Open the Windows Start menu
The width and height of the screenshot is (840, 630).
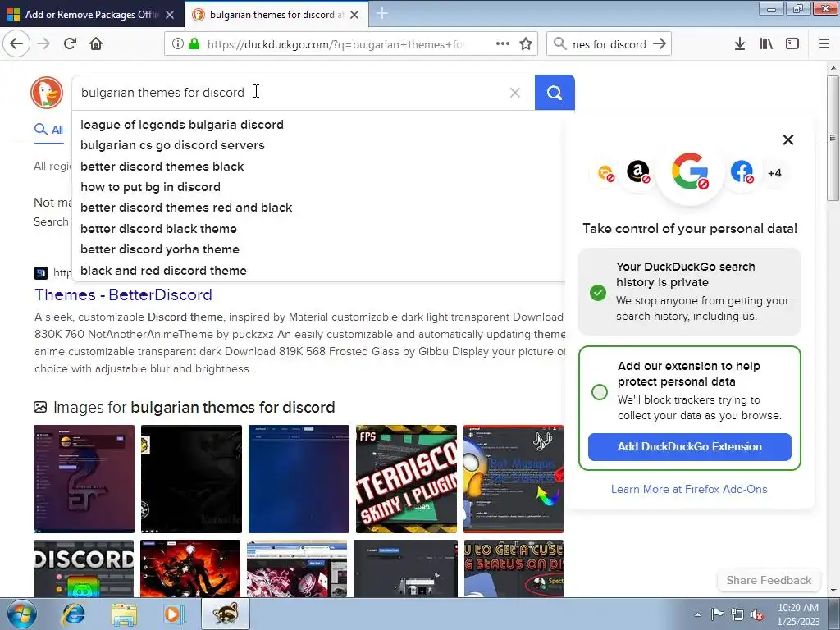pyautogui.click(x=21, y=614)
